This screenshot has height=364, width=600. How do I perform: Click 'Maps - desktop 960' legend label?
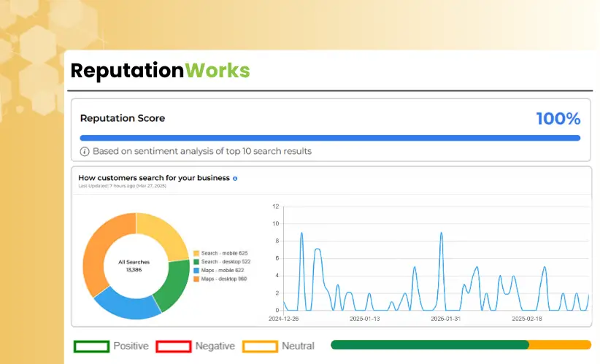(x=224, y=279)
